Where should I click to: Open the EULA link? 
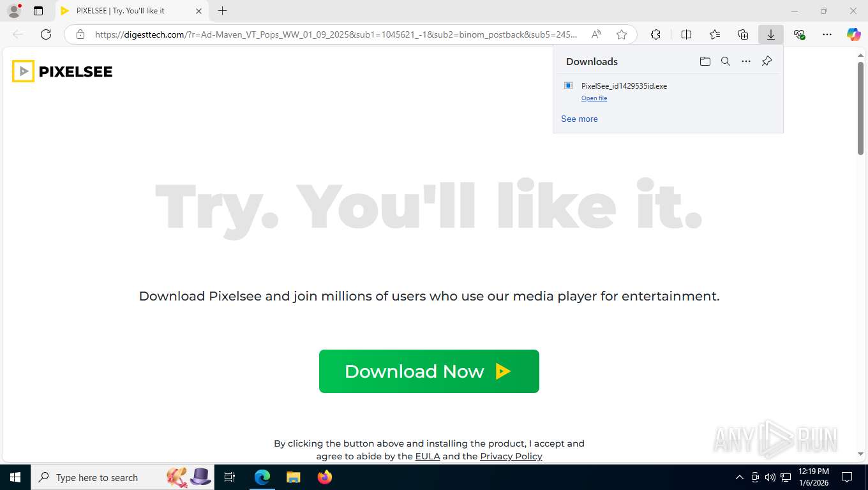(x=428, y=456)
